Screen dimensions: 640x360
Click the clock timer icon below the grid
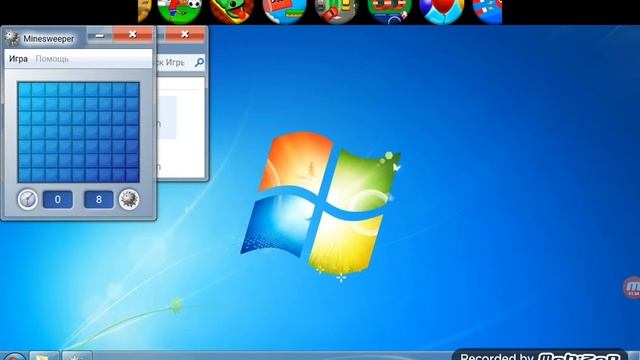27,199
